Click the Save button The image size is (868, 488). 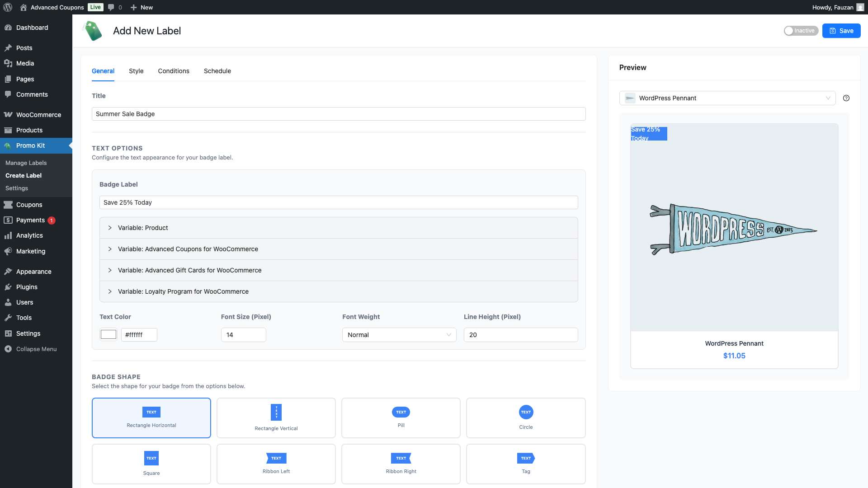[x=841, y=31]
